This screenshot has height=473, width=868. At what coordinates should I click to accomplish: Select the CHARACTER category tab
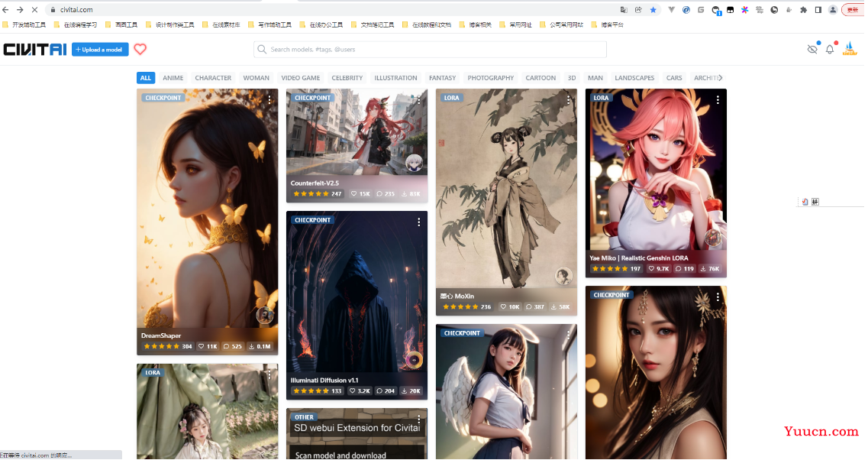point(213,78)
